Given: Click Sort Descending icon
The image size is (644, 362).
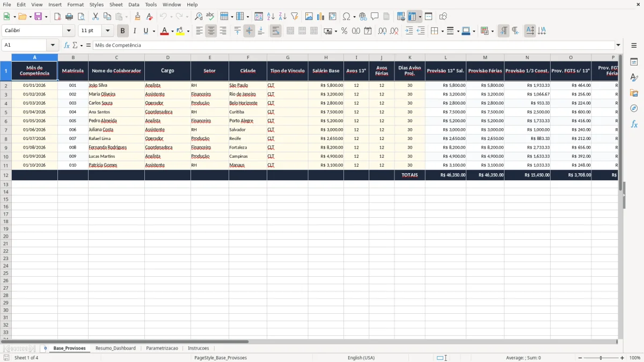Looking at the screenshot, I should [283, 17].
